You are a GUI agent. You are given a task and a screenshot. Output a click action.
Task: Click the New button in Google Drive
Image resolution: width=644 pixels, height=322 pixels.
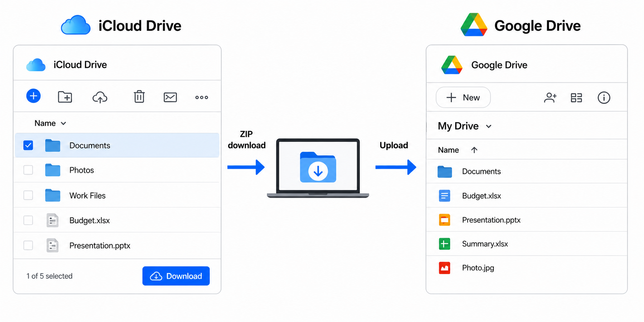(x=463, y=97)
